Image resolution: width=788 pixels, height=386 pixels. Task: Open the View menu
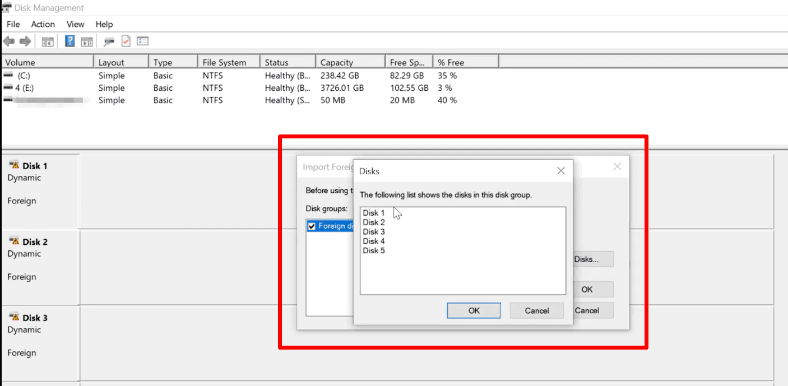(x=75, y=24)
